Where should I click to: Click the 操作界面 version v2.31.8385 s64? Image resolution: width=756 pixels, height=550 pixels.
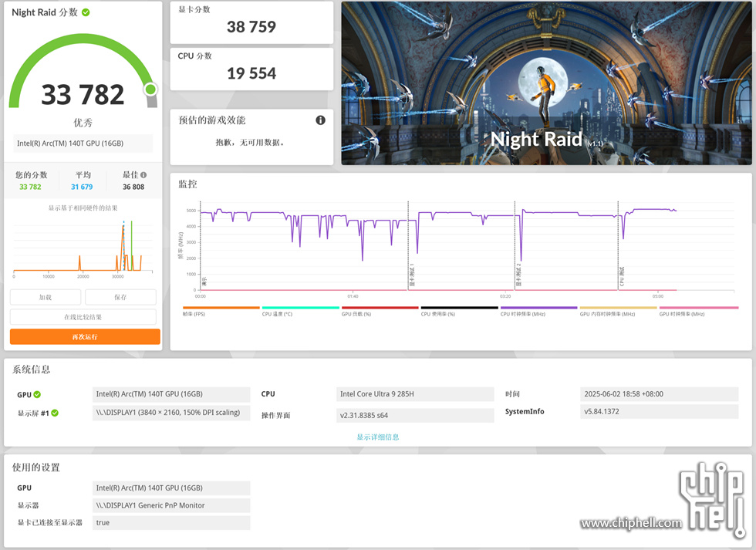(x=415, y=415)
